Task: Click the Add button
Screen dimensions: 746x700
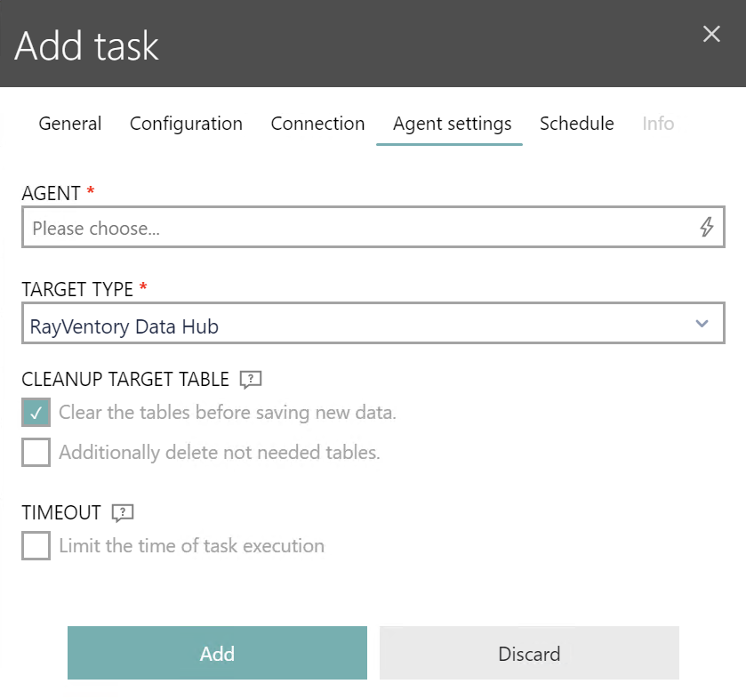Action: tap(218, 653)
